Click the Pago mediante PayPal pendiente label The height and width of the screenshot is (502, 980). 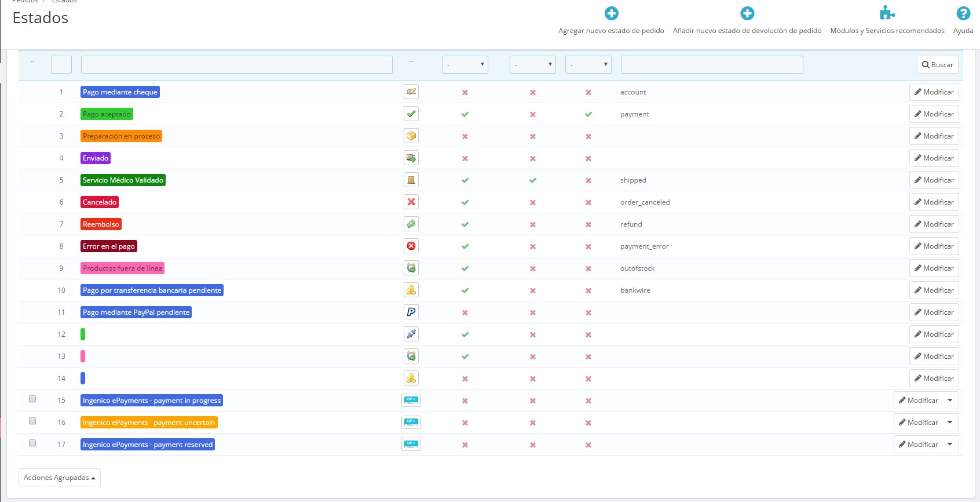[x=136, y=312]
